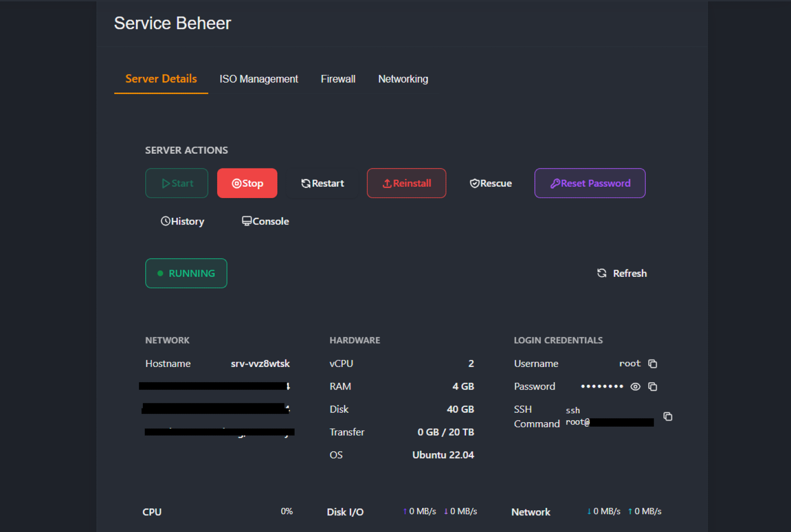Click the hostname srv-vvz8wtsk value
The width and height of the screenshot is (791, 532).
point(260,364)
